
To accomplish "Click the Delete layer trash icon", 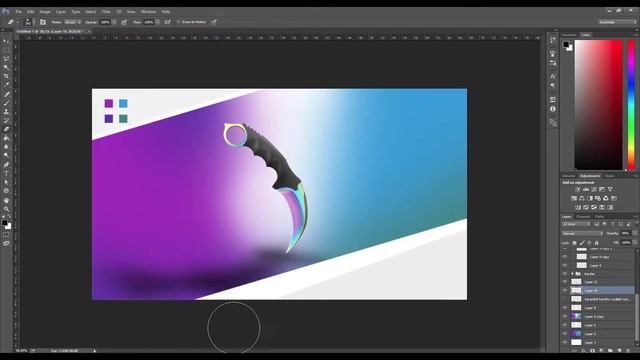I will click(628, 351).
